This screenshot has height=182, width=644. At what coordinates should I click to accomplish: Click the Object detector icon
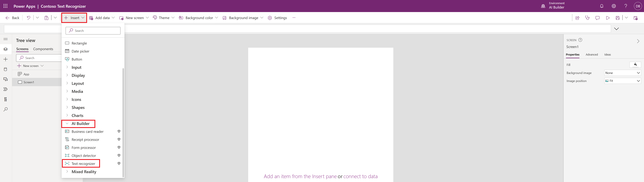click(x=67, y=155)
